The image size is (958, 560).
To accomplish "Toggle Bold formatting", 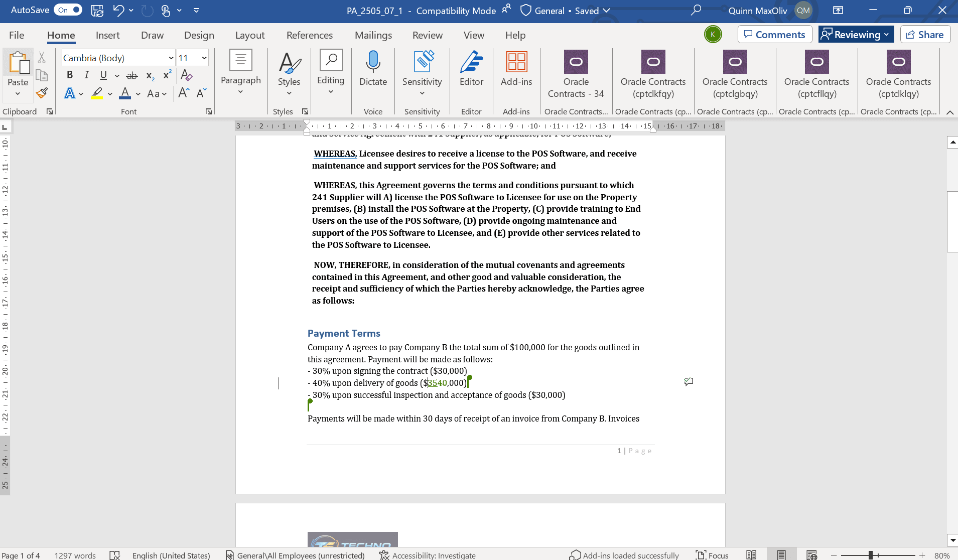I will [x=70, y=75].
